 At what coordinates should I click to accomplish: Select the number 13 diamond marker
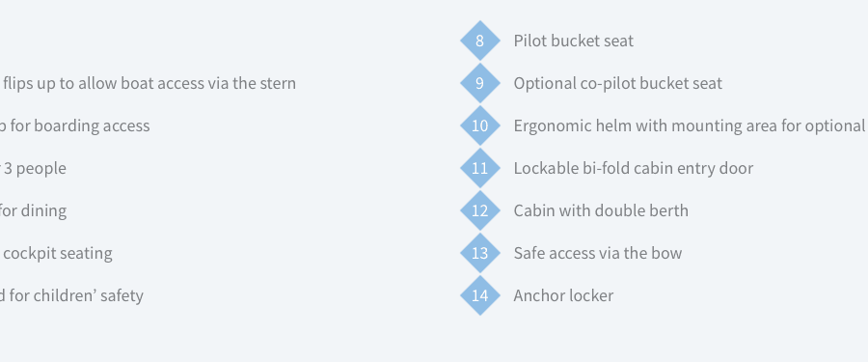coord(480,253)
